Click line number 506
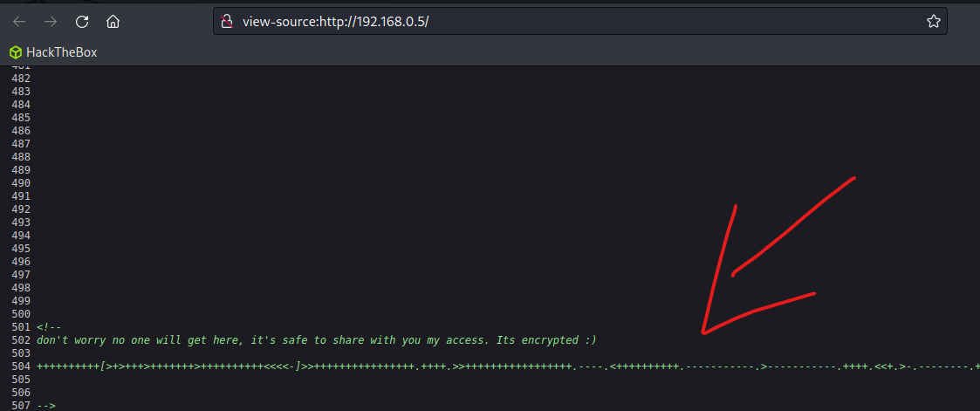The height and width of the screenshot is (411, 980). [x=21, y=393]
